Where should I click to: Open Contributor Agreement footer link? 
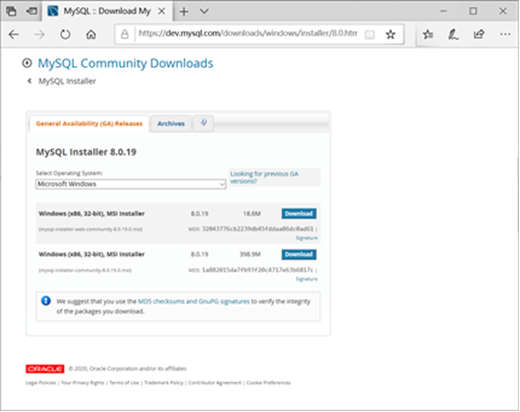click(x=215, y=383)
